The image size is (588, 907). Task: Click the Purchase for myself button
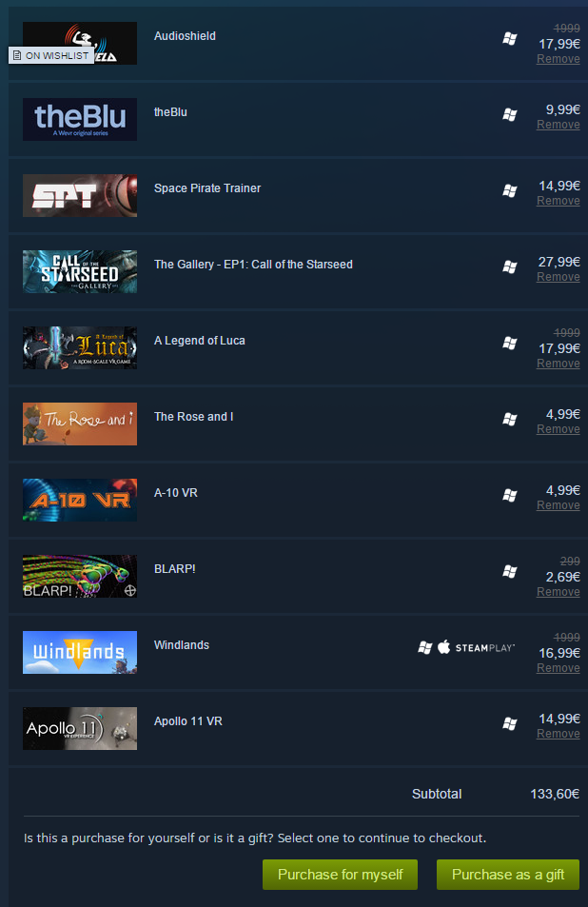point(340,875)
